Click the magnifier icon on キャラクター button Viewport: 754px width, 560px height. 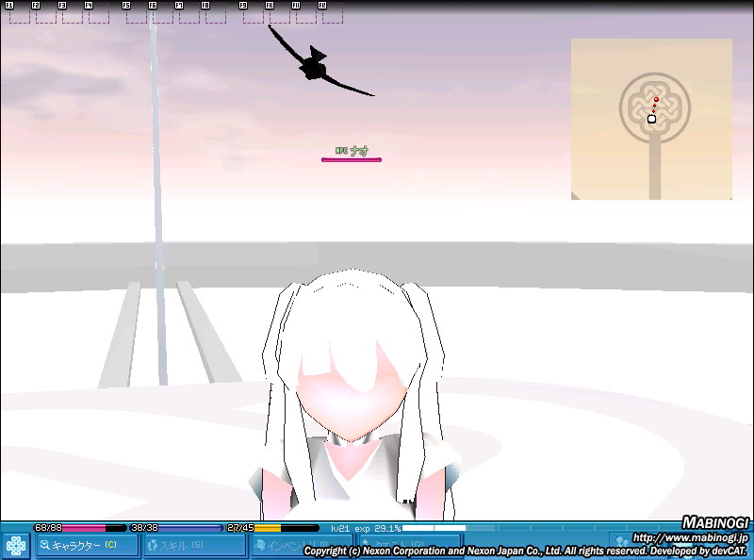[x=44, y=545]
